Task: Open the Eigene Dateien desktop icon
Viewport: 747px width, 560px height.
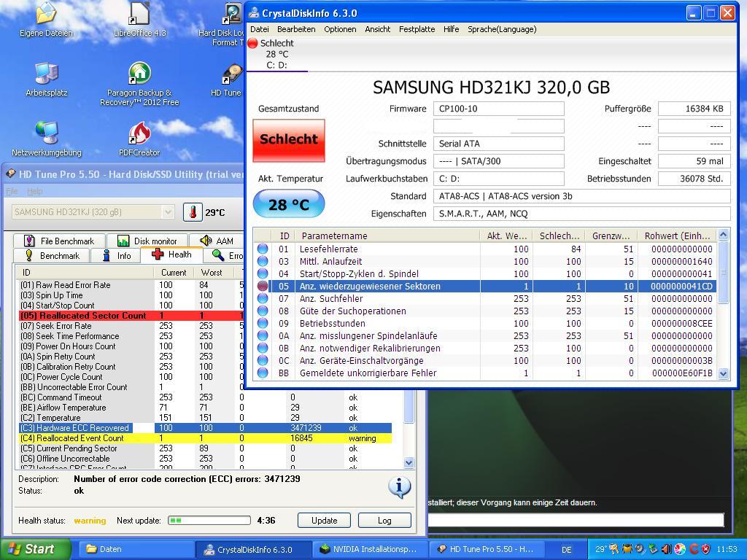Action: (x=46, y=19)
